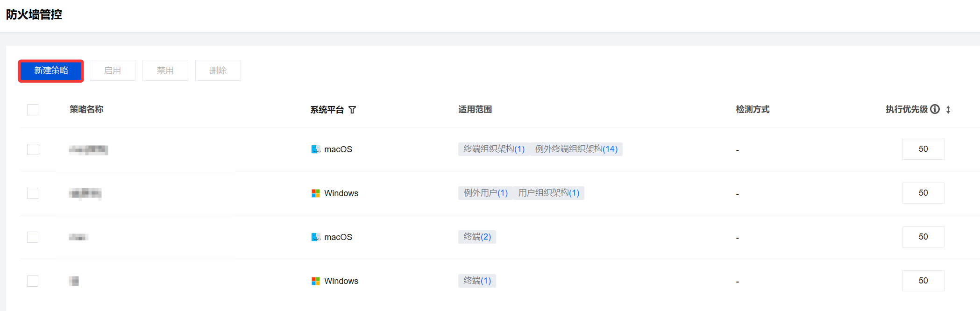This screenshot has width=980, height=311.
Task: Open blurred policy name in 终端组织架构(1) row
Action: tap(88, 150)
